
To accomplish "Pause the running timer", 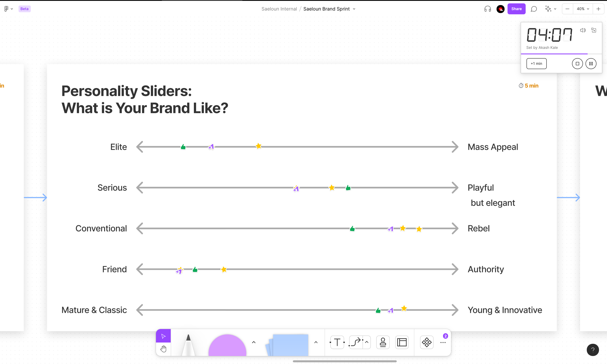I will tap(591, 64).
